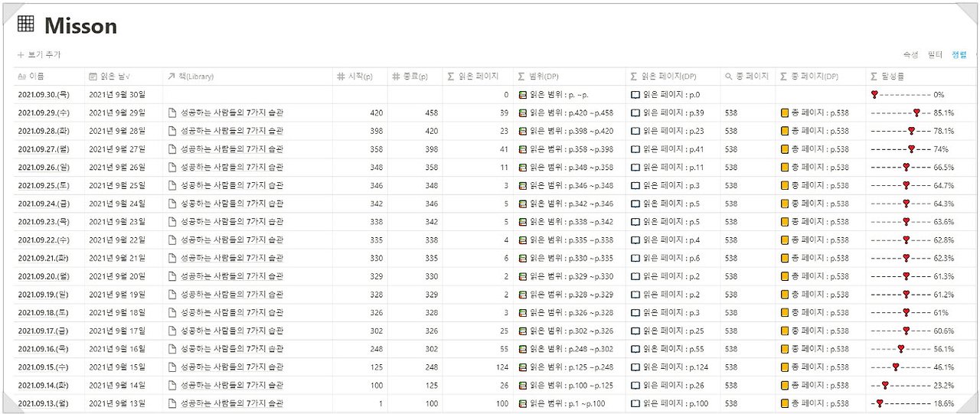Click the book-stack icon in the 2021.09.27.(월) row
The image size is (980, 414).
click(523, 149)
